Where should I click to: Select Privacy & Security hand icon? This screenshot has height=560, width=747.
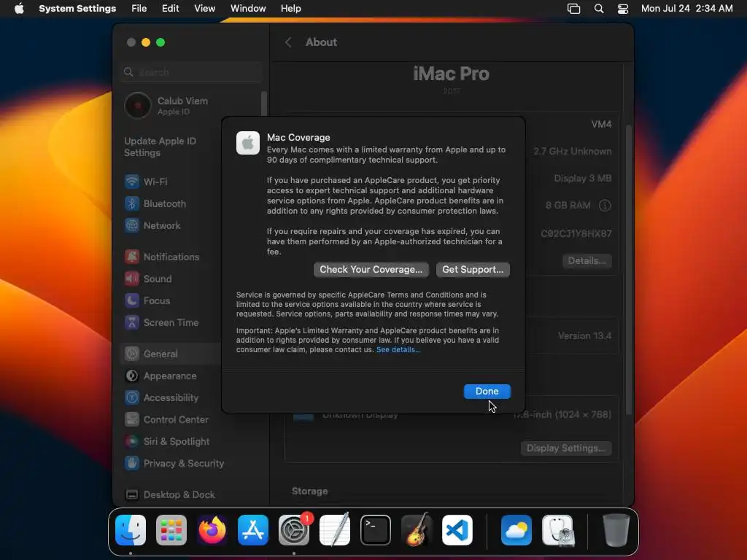(132, 463)
